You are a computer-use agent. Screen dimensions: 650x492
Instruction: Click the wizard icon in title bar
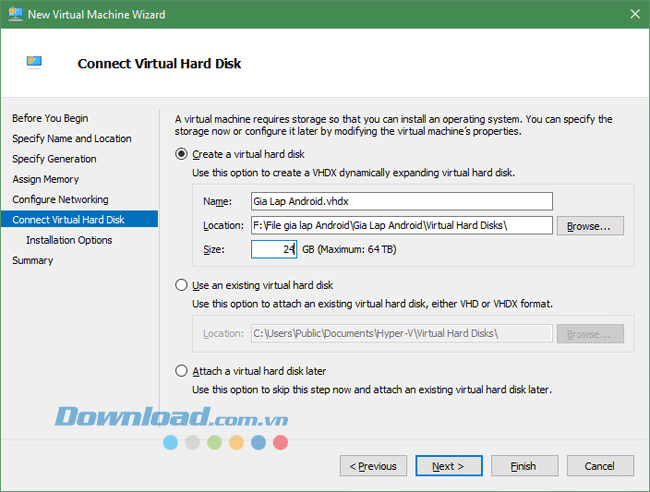(15, 14)
